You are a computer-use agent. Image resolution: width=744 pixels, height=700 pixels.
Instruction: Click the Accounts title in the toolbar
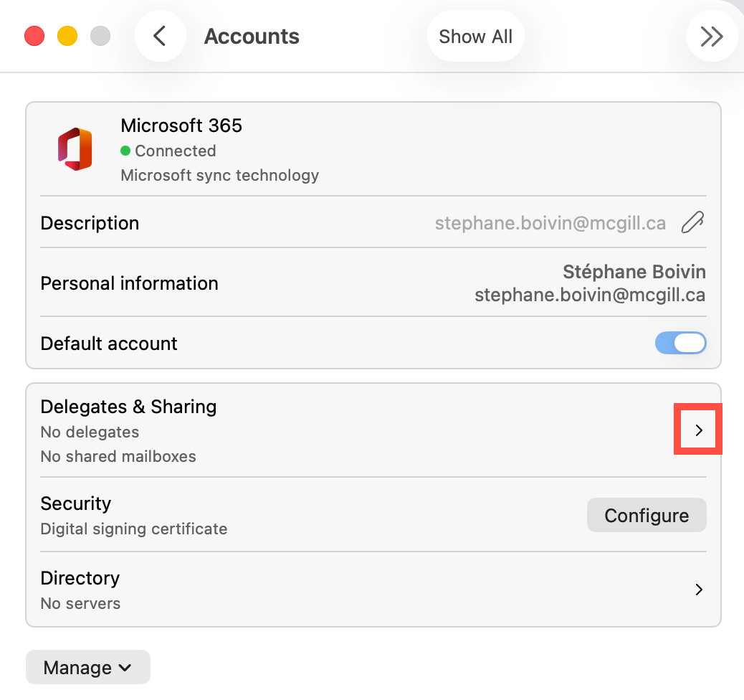(x=252, y=37)
